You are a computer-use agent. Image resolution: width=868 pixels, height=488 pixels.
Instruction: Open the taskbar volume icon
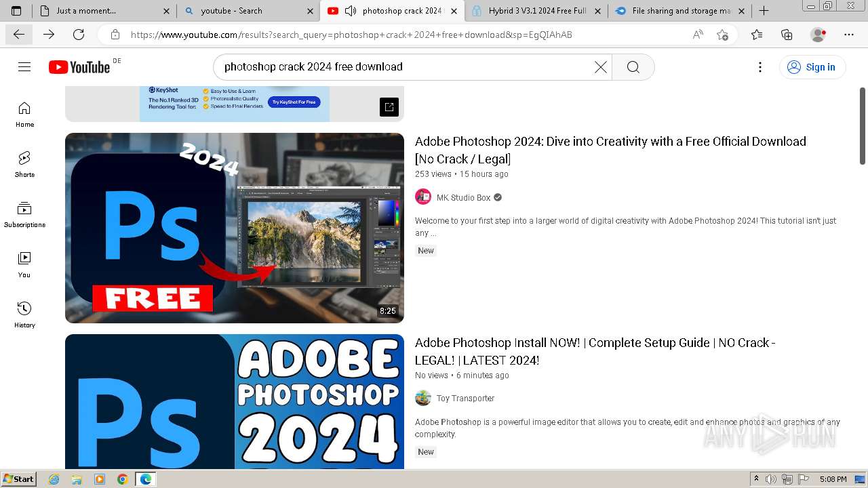coord(771,479)
